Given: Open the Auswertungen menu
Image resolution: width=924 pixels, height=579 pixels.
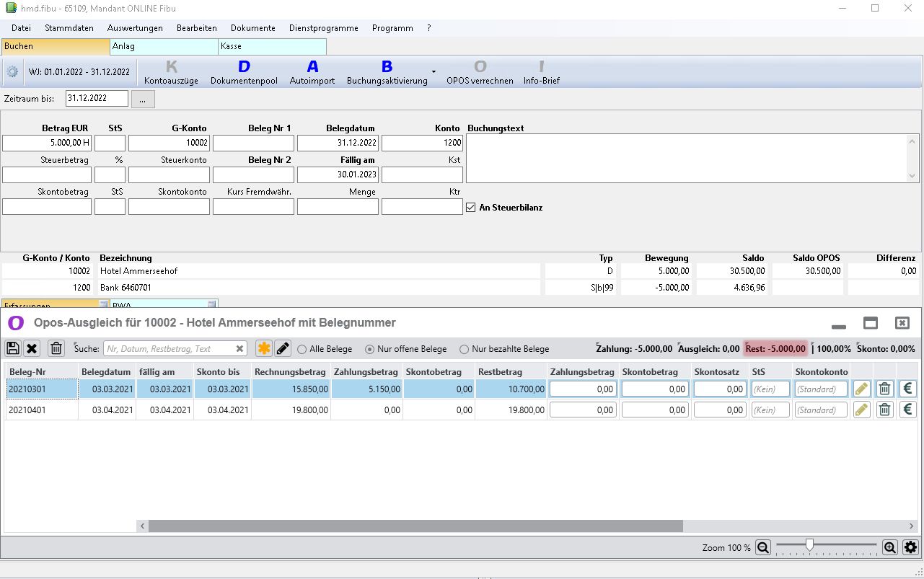Looking at the screenshot, I should click(135, 28).
